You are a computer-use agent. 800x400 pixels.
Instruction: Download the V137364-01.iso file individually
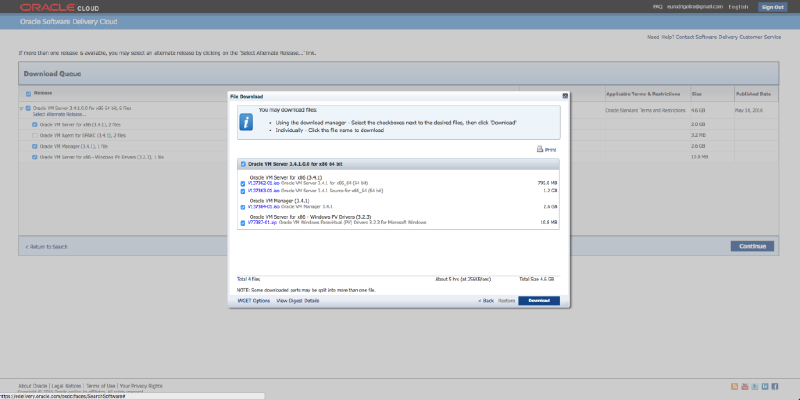264,206
